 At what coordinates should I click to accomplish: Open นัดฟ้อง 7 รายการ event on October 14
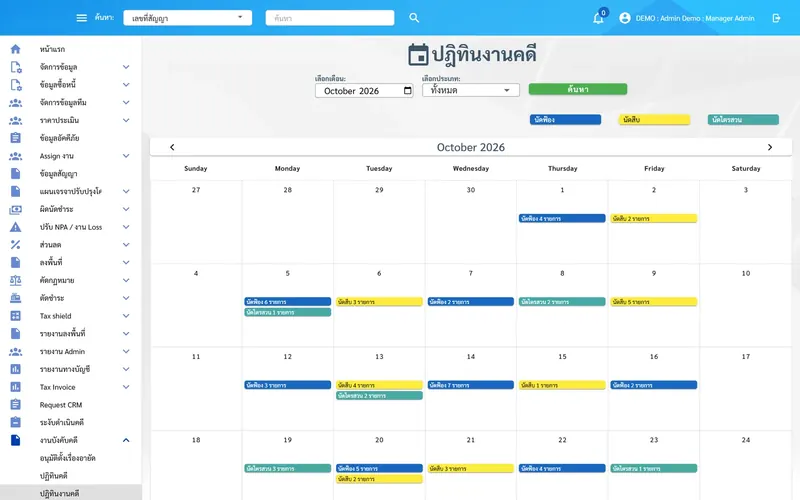click(x=470, y=385)
